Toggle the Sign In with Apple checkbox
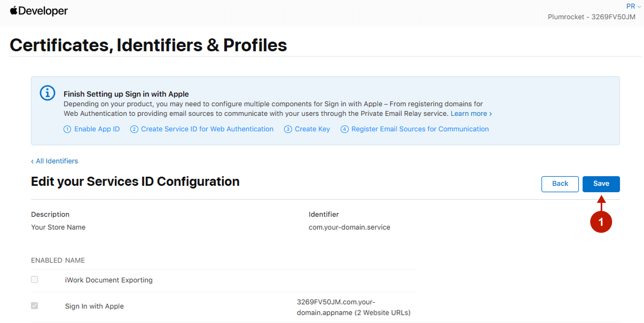The width and height of the screenshot is (644, 323). [35, 306]
